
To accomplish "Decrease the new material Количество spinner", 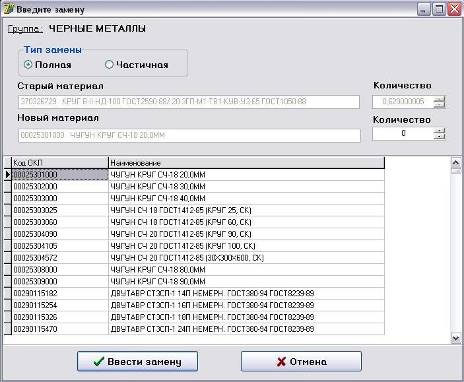I will click(x=440, y=137).
